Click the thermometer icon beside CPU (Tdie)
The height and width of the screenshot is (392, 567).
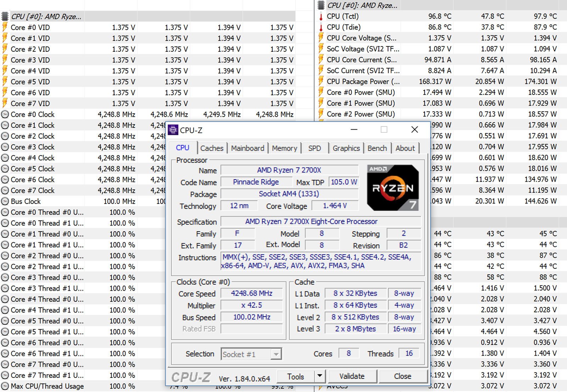click(x=321, y=27)
